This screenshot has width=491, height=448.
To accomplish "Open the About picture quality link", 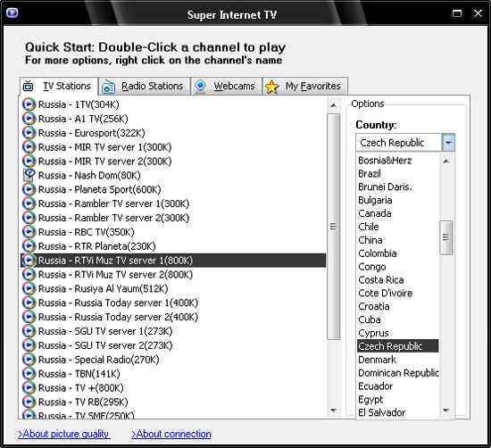I will point(64,434).
